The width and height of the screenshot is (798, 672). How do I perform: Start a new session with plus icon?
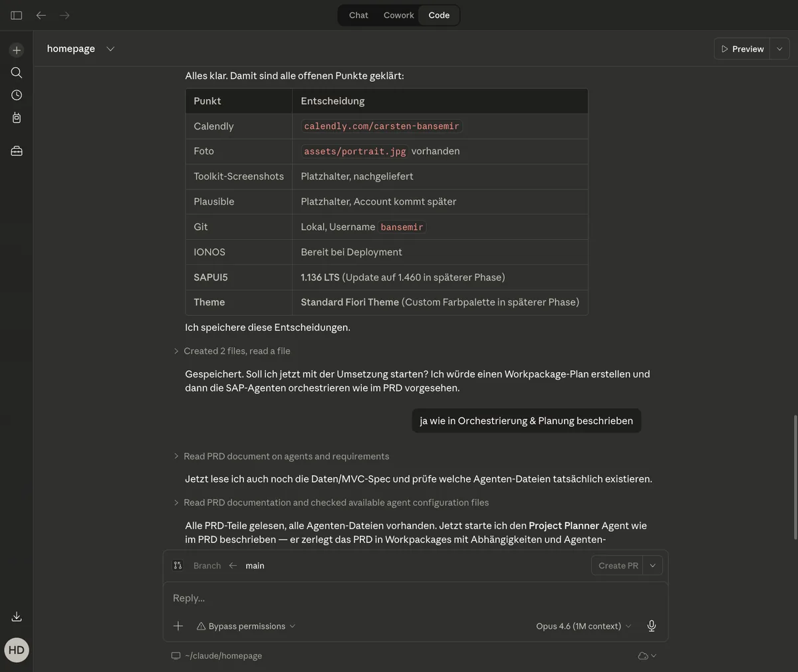point(17,51)
